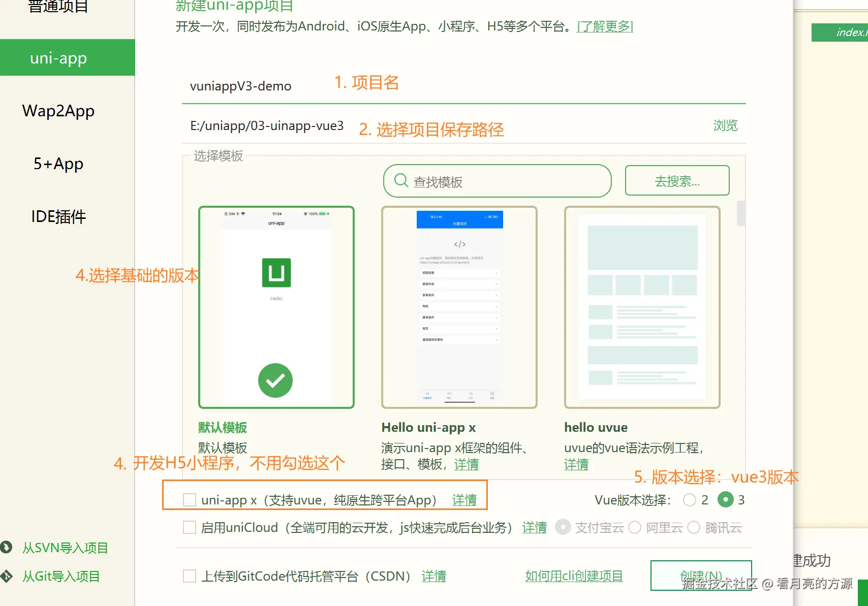
Task: Choose 腾讯云 cloud provider radio
Action: pyautogui.click(x=694, y=527)
